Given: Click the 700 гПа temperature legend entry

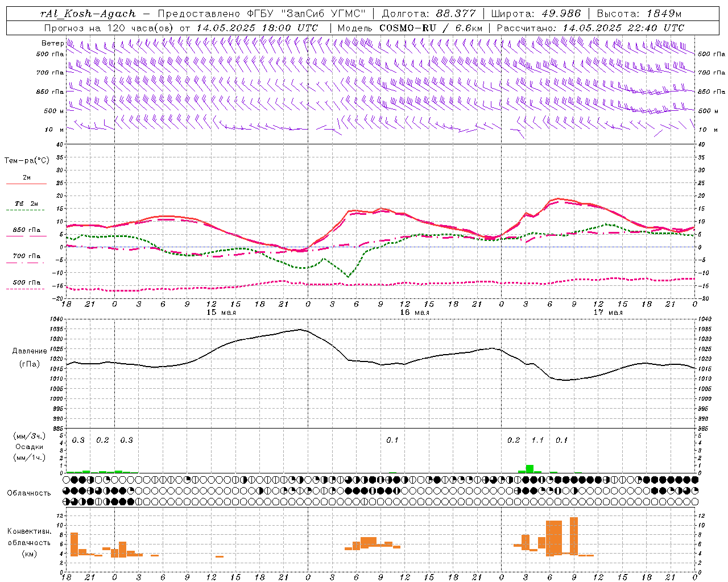Looking at the screenshot, I should [x=26, y=256].
